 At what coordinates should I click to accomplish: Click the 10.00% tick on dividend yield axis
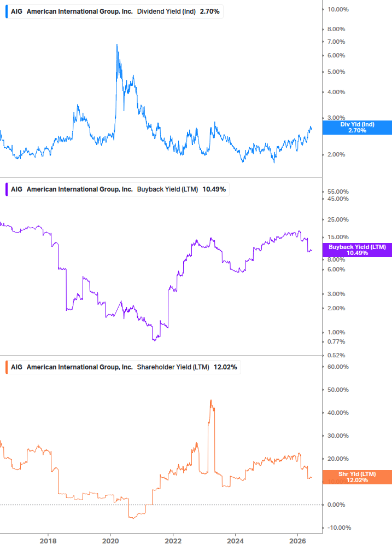[338, 9]
